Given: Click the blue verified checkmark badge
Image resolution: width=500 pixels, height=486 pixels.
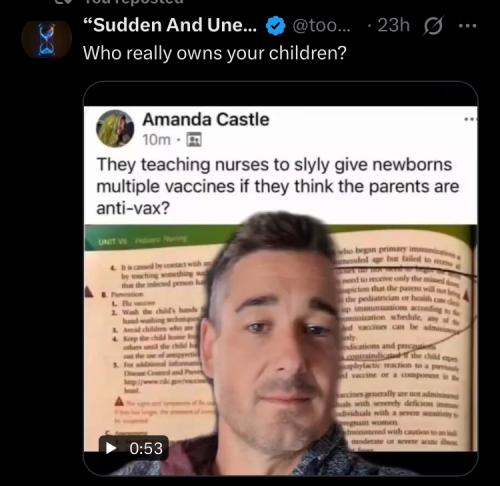Looking at the screenshot, I should tap(275, 26).
